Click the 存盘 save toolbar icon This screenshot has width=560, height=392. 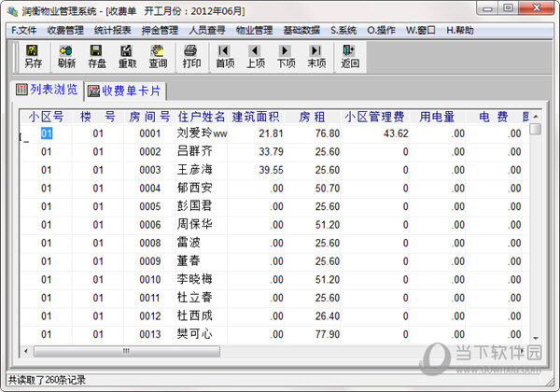(x=97, y=57)
